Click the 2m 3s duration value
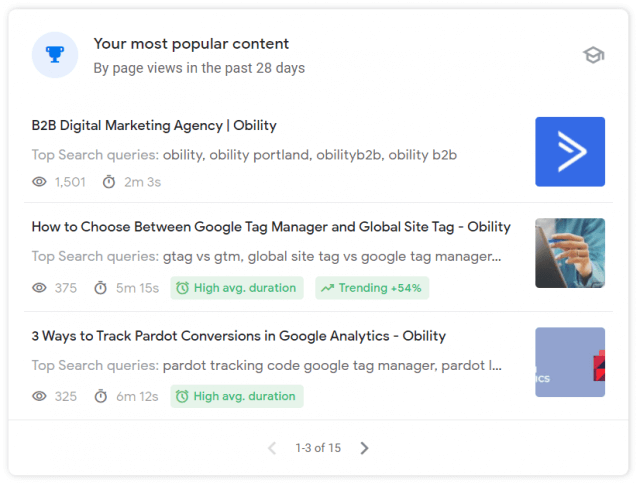 pos(142,182)
